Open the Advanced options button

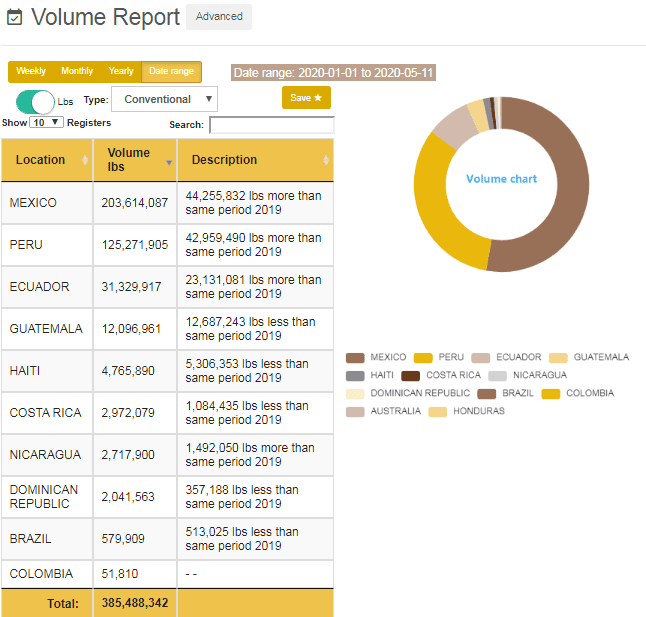click(x=219, y=16)
